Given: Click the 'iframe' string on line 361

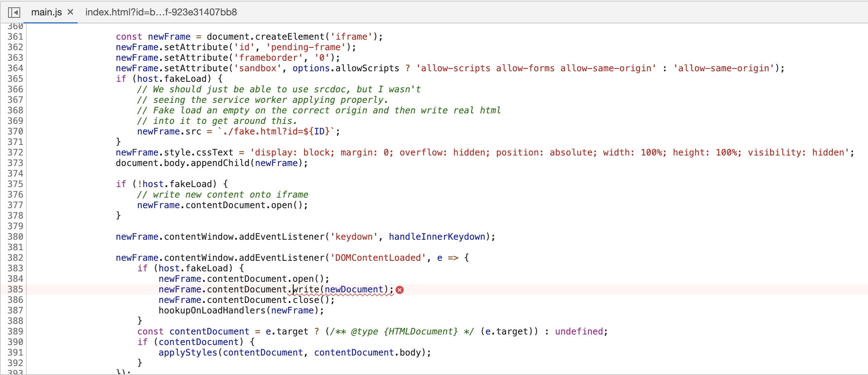Looking at the screenshot, I should click(351, 36).
